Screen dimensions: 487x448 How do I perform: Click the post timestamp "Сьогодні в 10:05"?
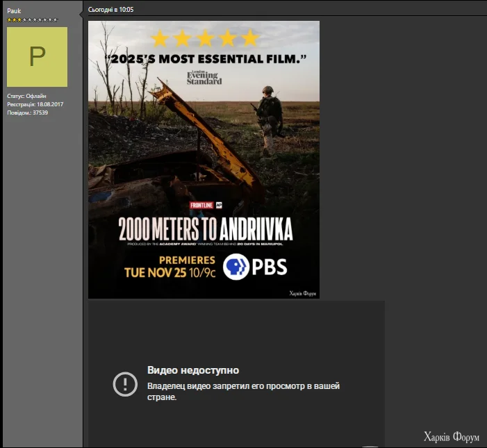click(111, 10)
